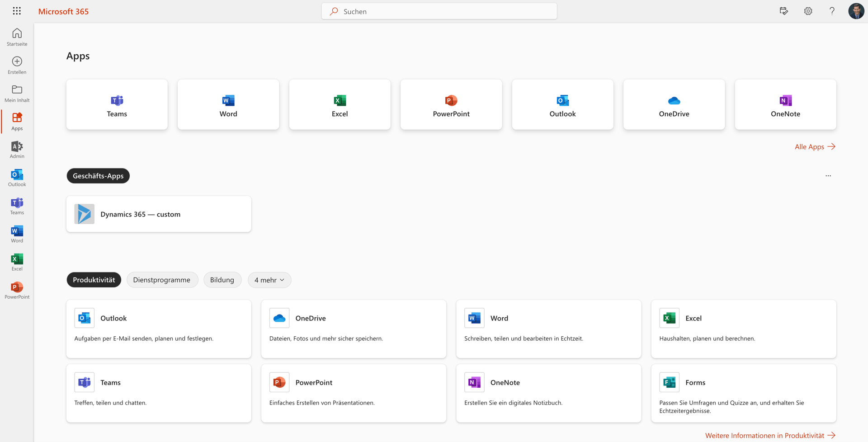Screen dimensions: 868x442
Task: Click the Alle Apps link
Action: click(815, 146)
